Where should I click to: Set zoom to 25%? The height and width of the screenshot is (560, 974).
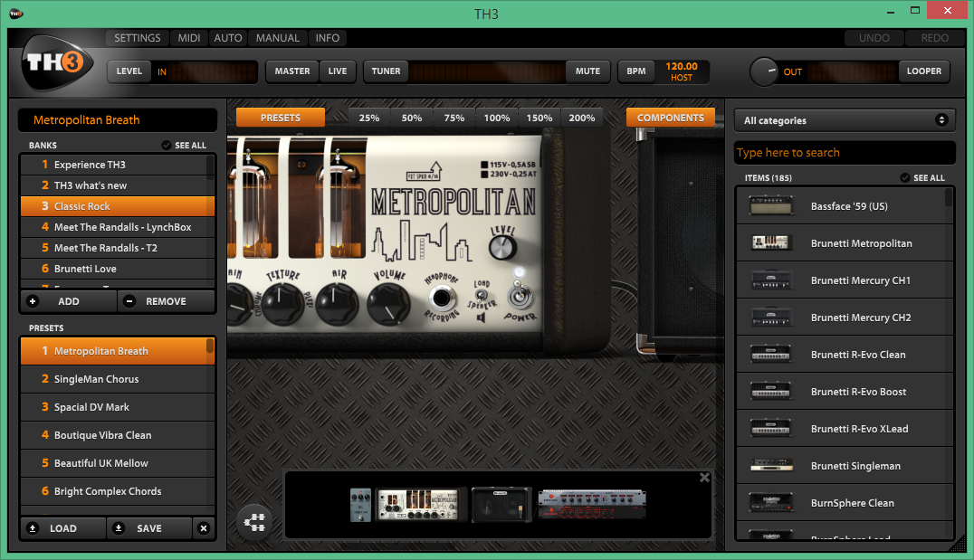pos(369,118)
